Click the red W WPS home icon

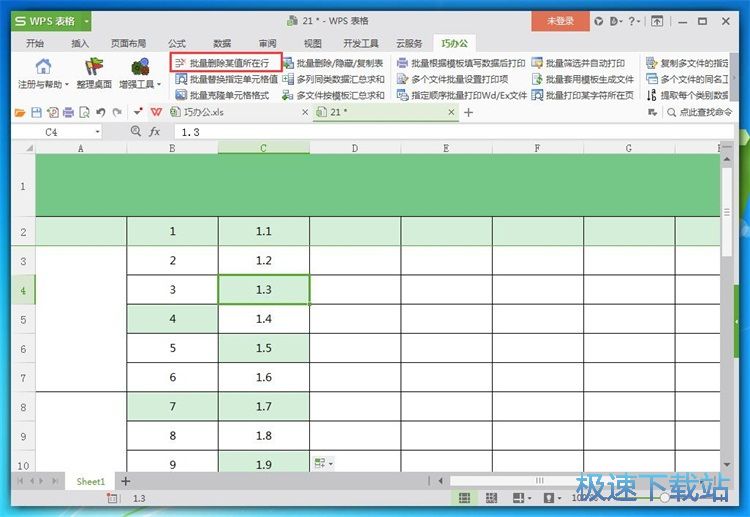[156, 112]
